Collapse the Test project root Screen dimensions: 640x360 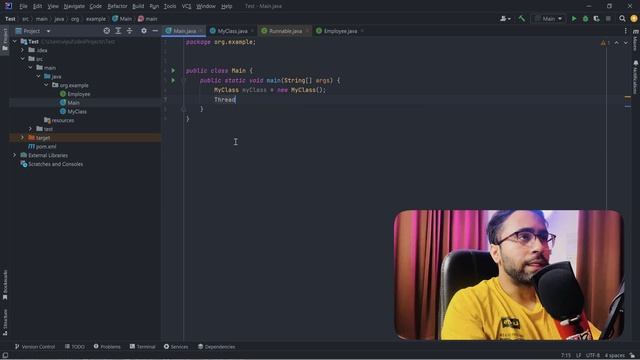click(x=15, y=42)
